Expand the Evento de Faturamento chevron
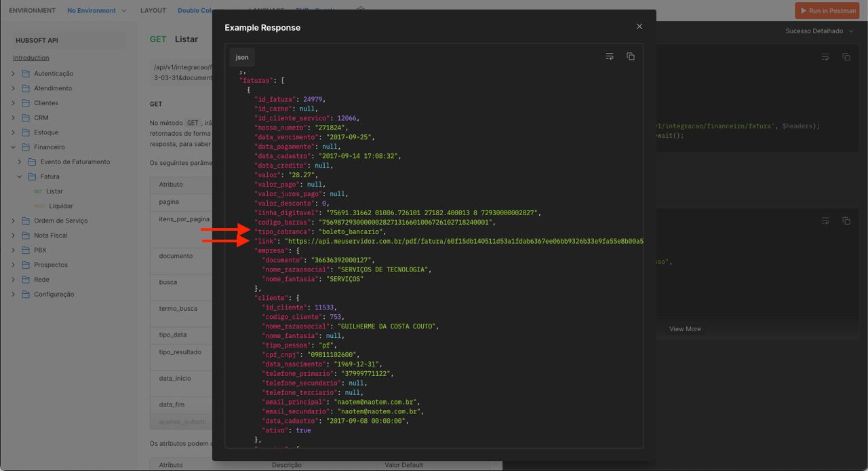 [20, 162]
